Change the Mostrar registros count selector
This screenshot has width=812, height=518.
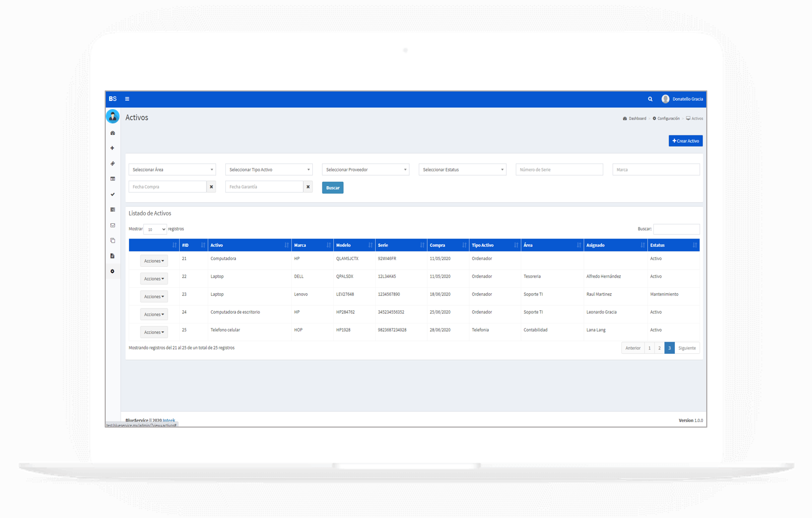tap(155, 229)
